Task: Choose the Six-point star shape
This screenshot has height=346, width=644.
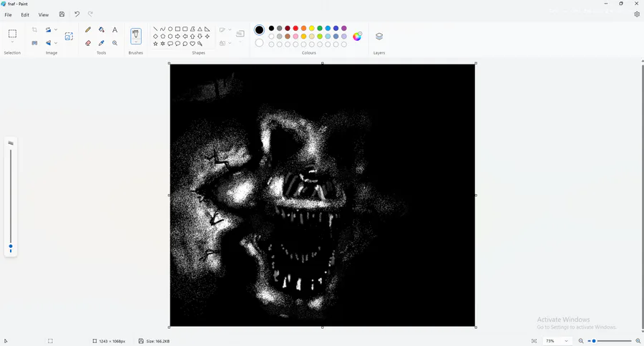Action: 162,44
